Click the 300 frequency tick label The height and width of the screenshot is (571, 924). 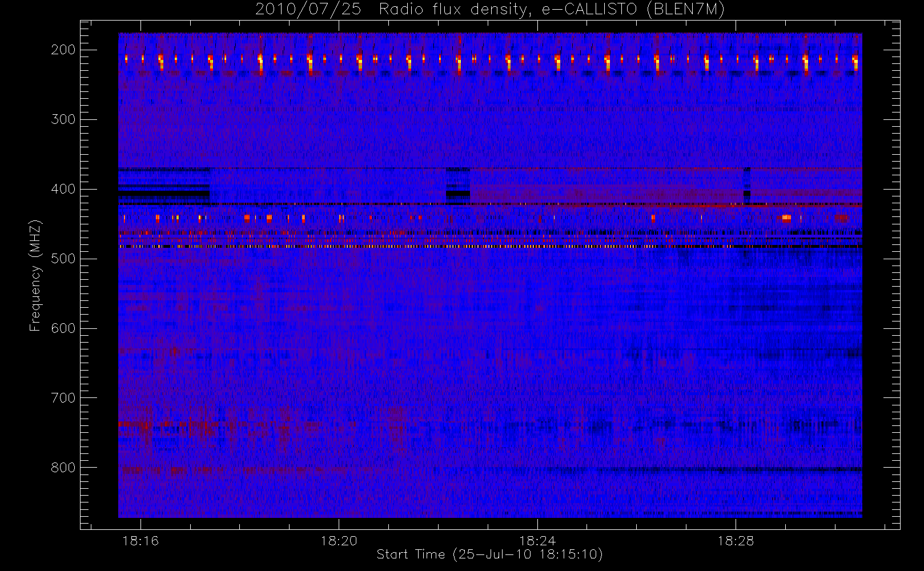pyautogui.click(x=63, y=119)
